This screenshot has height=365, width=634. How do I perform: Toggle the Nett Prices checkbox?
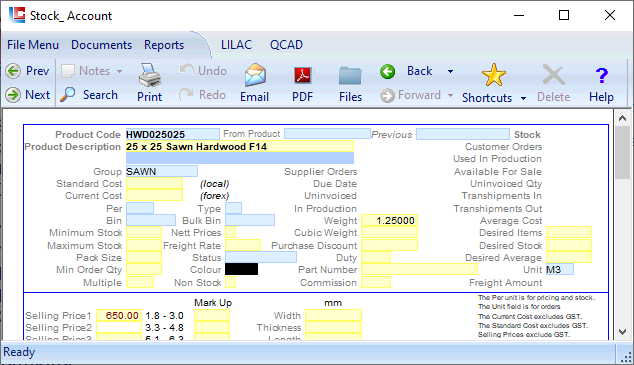pyautogui.click(x=230, y=232)
